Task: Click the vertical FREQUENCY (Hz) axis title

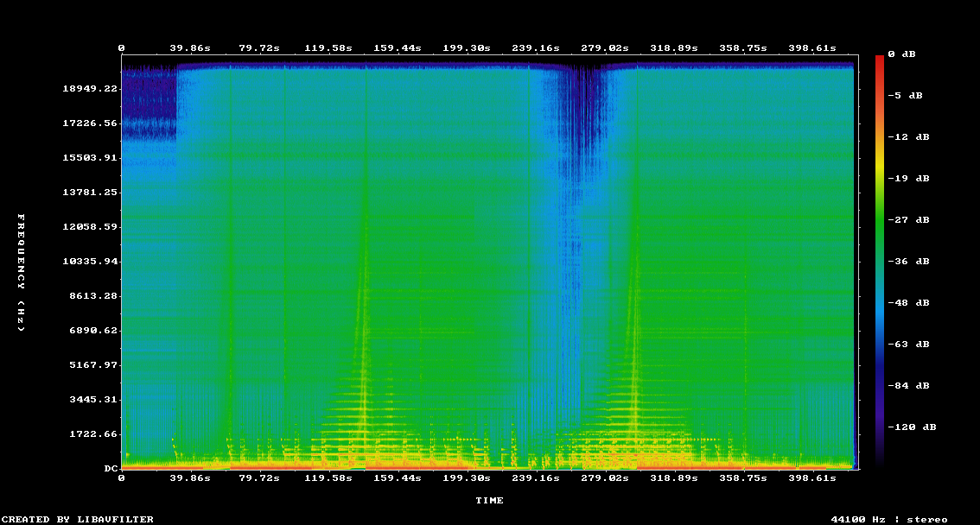Action: pos(22,272)
